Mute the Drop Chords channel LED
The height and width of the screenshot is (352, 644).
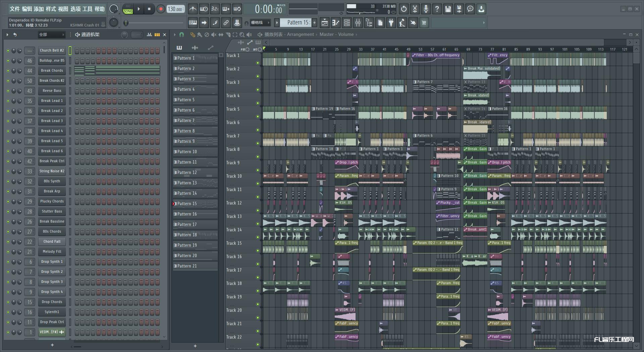(8, 302)
